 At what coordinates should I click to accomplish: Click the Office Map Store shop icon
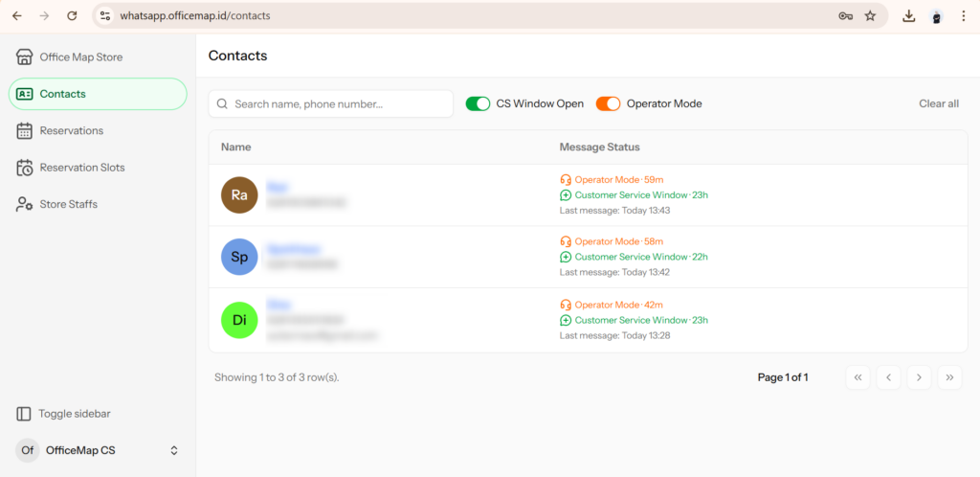24,57
